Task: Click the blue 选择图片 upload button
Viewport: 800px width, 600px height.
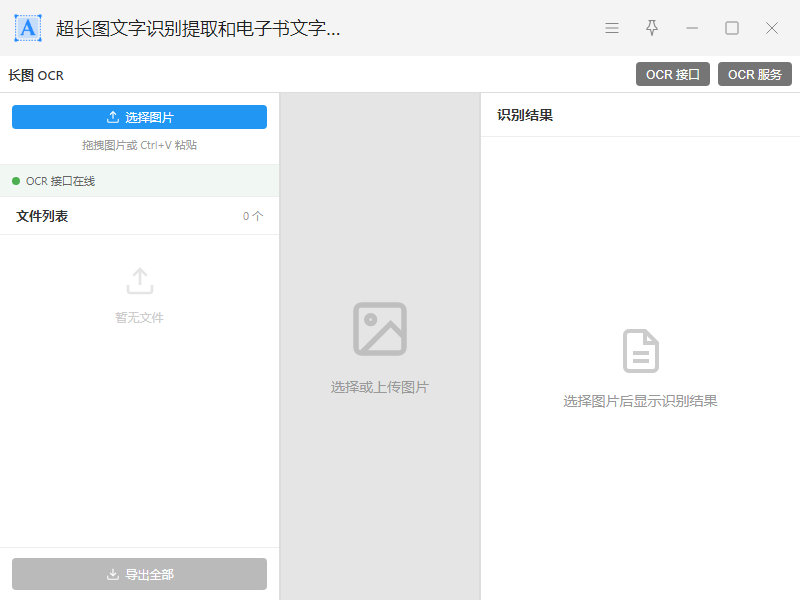Action: coord(139,117)
